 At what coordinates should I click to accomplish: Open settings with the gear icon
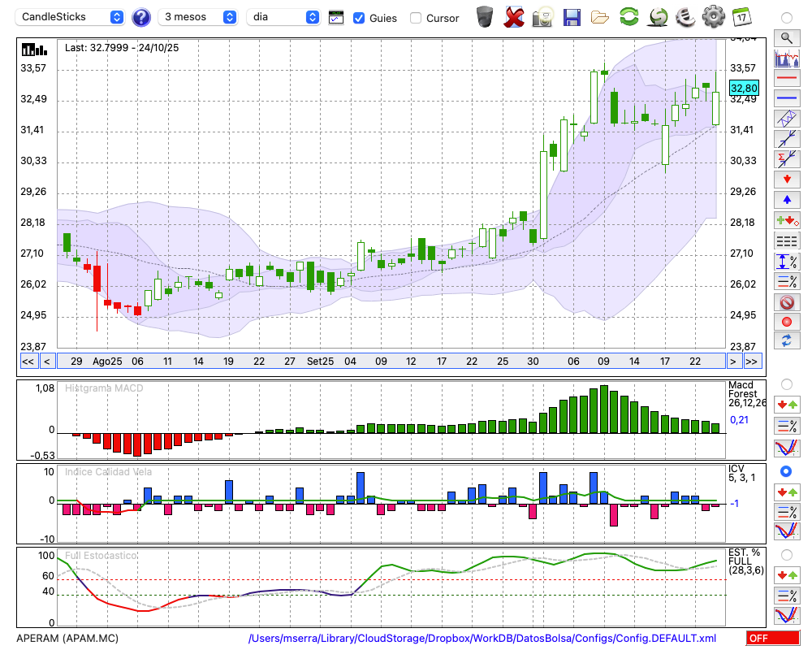tap(713, 16)
